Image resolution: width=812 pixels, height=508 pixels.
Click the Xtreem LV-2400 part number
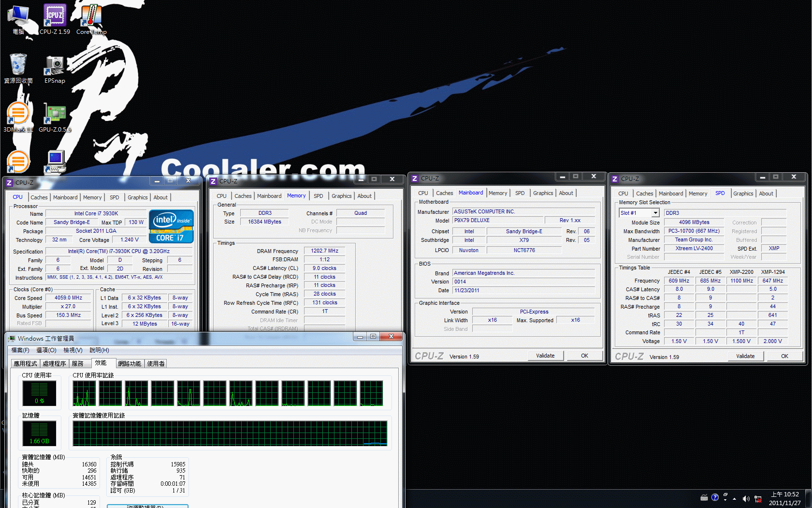pos(694,249)
